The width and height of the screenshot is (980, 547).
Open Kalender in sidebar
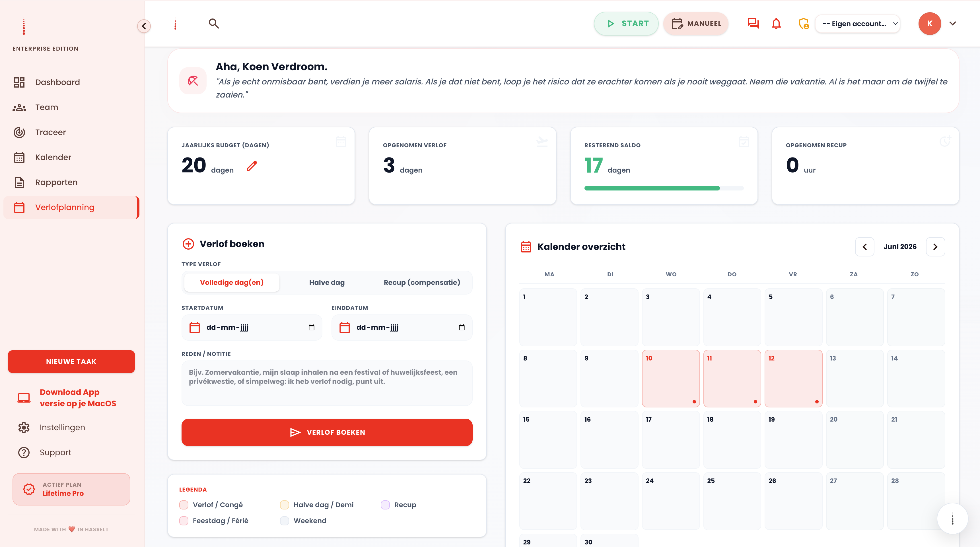point(71,158)
